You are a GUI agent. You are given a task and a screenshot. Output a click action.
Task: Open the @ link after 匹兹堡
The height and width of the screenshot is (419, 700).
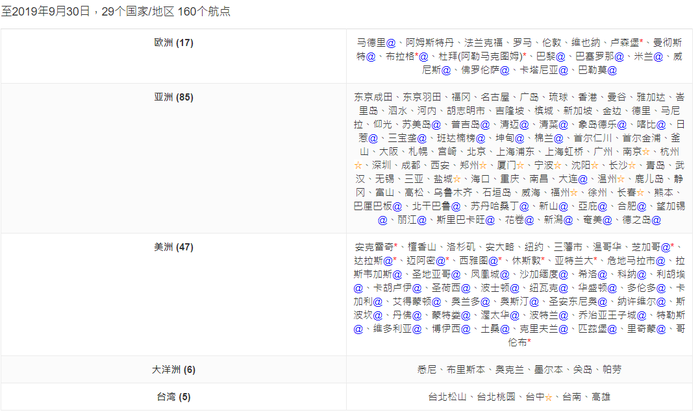click(612, 329)
